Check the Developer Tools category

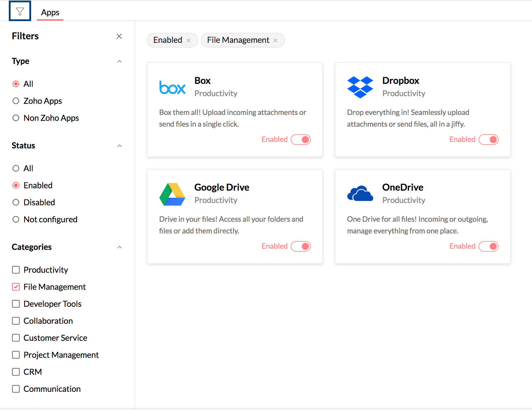pos(16,304)
